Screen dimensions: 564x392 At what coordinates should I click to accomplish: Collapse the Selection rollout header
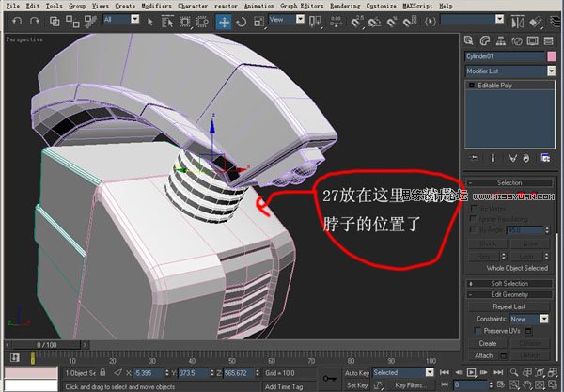point(509,182)
